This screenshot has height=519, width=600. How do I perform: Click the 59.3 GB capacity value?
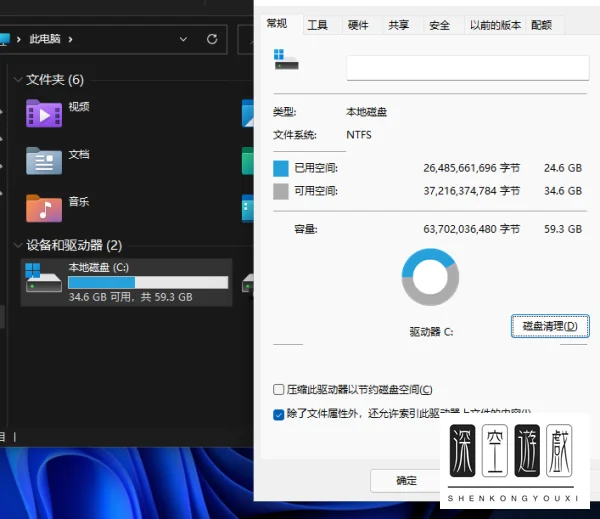[563, 229]
